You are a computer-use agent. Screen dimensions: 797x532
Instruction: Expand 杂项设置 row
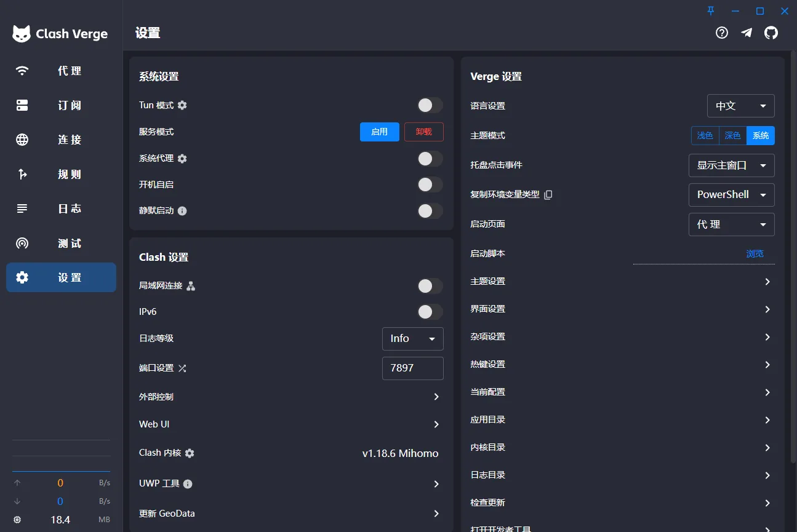click(622, 336)
